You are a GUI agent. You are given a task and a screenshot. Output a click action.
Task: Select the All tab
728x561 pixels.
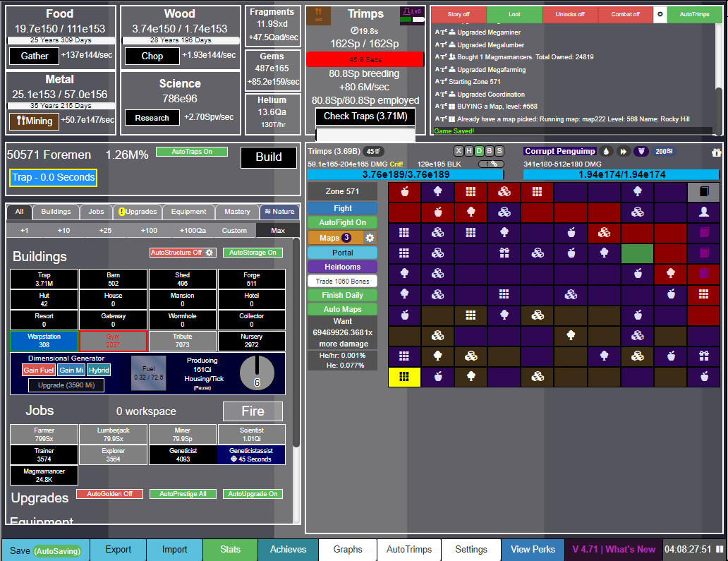19,212
